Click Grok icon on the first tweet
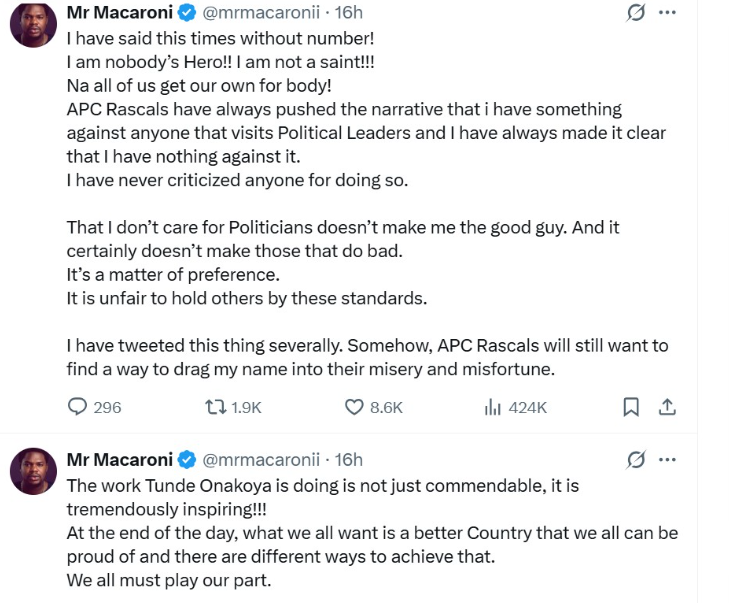This screenshot has height=603, width=729. (x=634, y=13)
